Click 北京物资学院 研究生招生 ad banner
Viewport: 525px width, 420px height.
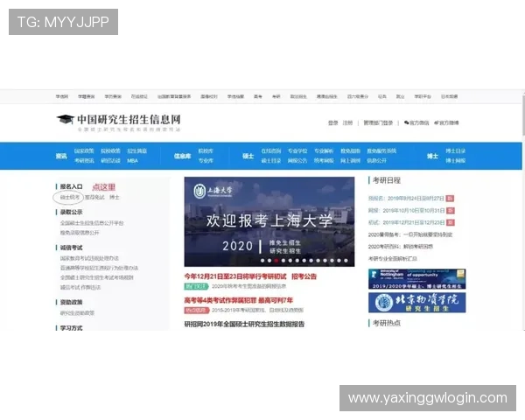point(416,303)
